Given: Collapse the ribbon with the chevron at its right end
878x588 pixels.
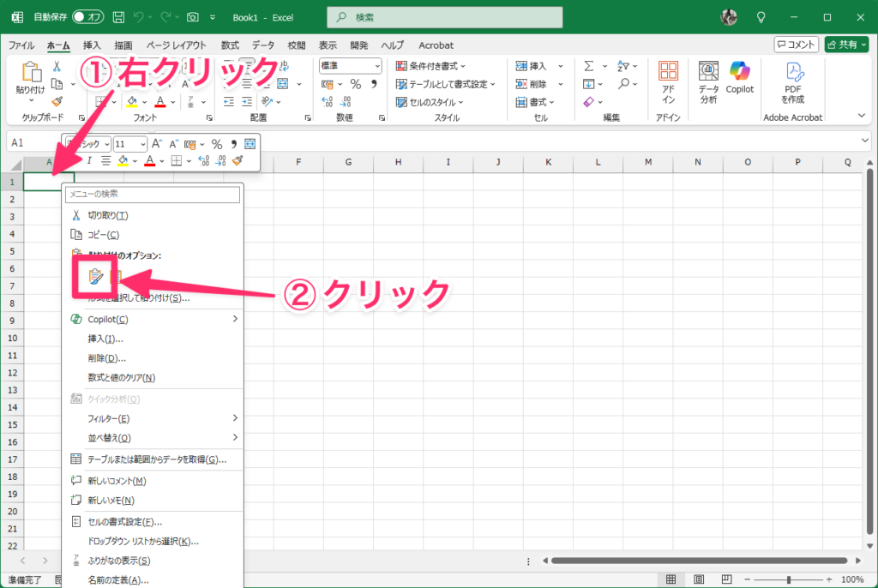Looking at the screenshot, I should pos(861,116).
